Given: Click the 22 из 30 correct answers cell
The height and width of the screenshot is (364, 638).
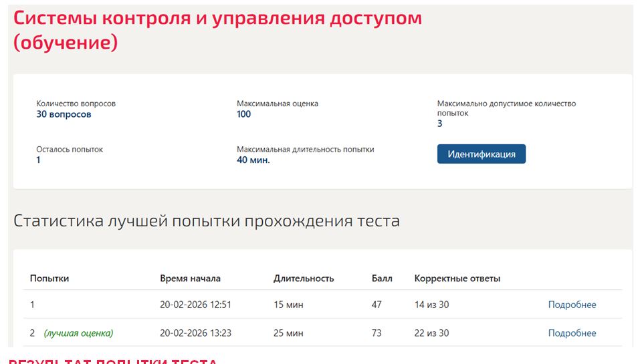Looking at the screenshot, I should pyautogui.click(x=432, y=333).
